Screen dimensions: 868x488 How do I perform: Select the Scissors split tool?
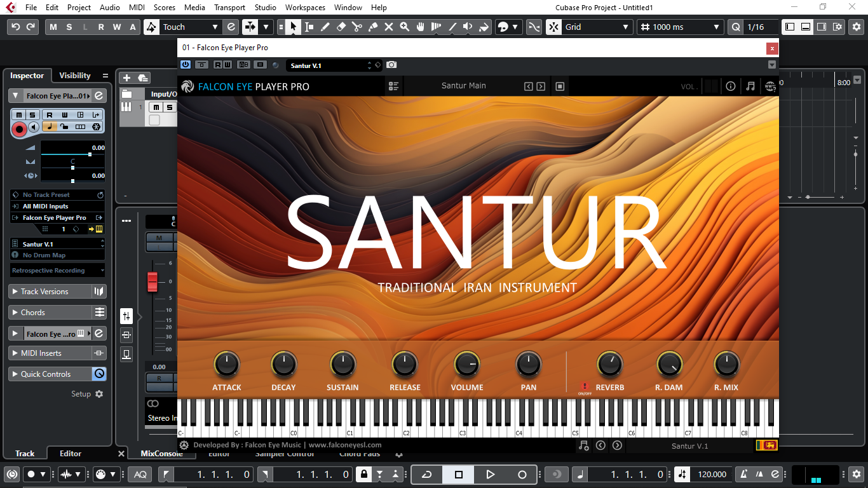(x=356, y=27)
